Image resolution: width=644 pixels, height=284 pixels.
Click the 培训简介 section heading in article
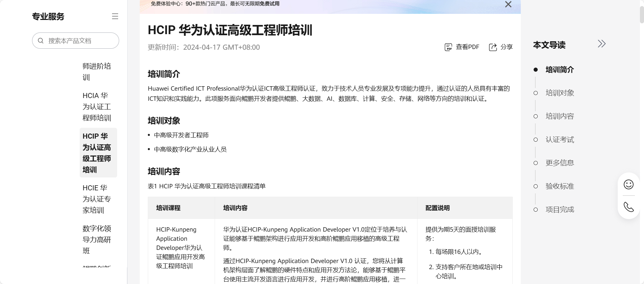click(164, 74)
